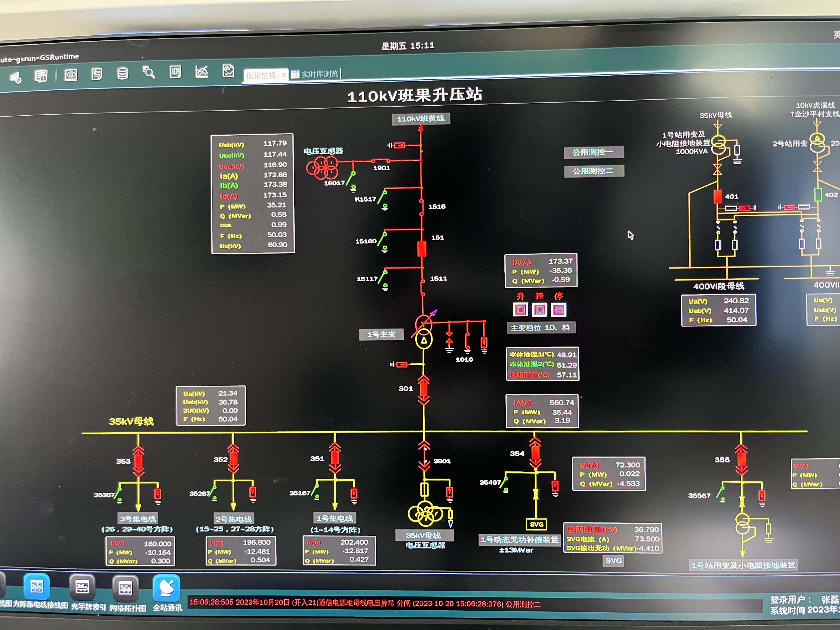Close the 图形监视 tab
The height and width of the screenshot is (630, 840).
point(284,75)
